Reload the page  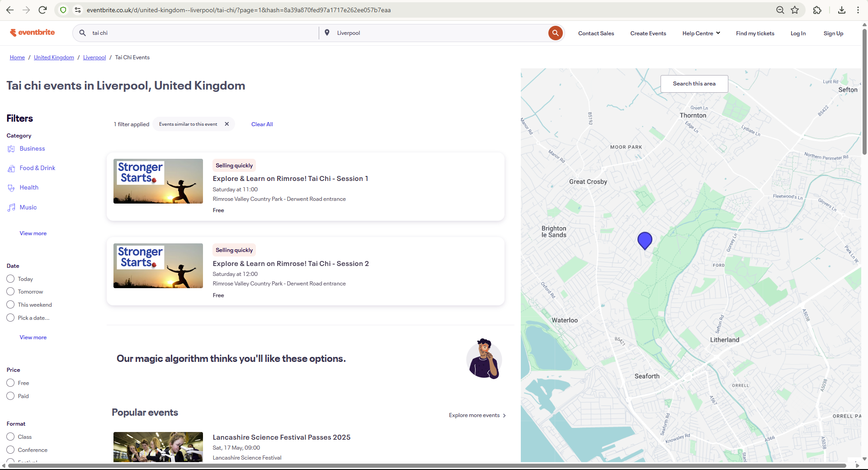(42, 10)
